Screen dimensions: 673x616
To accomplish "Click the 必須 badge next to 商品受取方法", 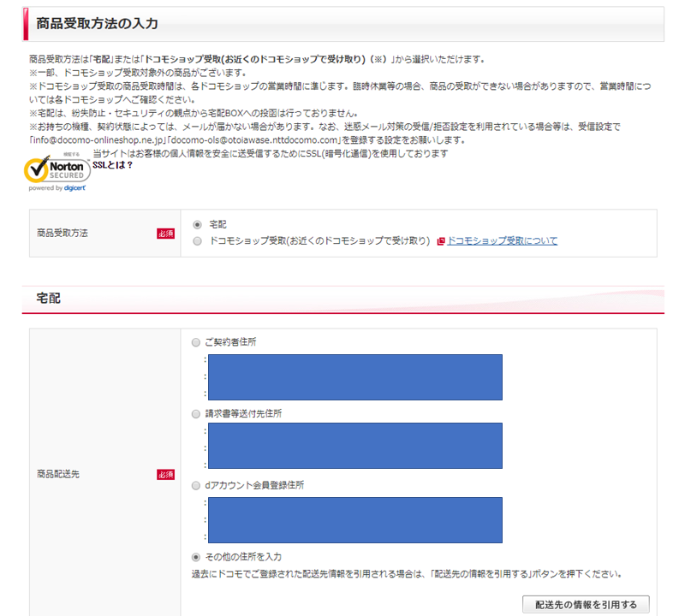I will [x=165, y=234].
